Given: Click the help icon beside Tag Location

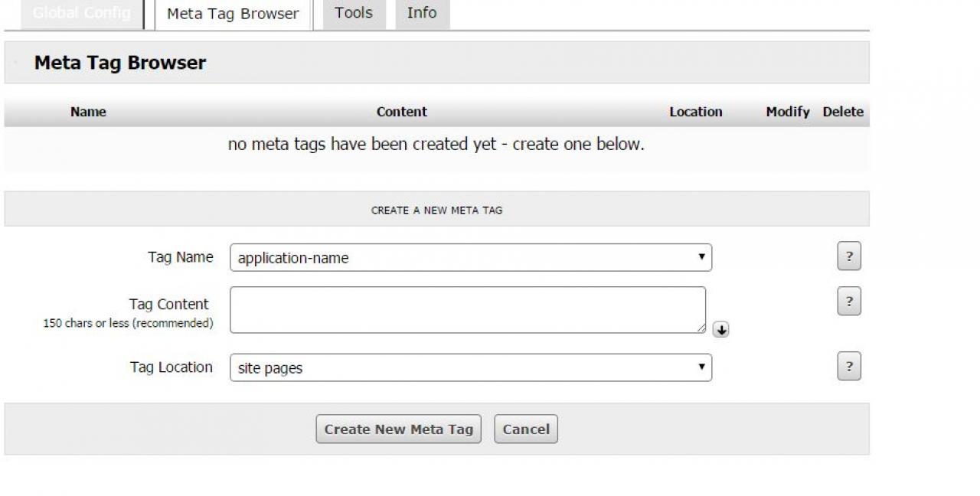Looking at the screenshot, I should [x=848, y=367].
